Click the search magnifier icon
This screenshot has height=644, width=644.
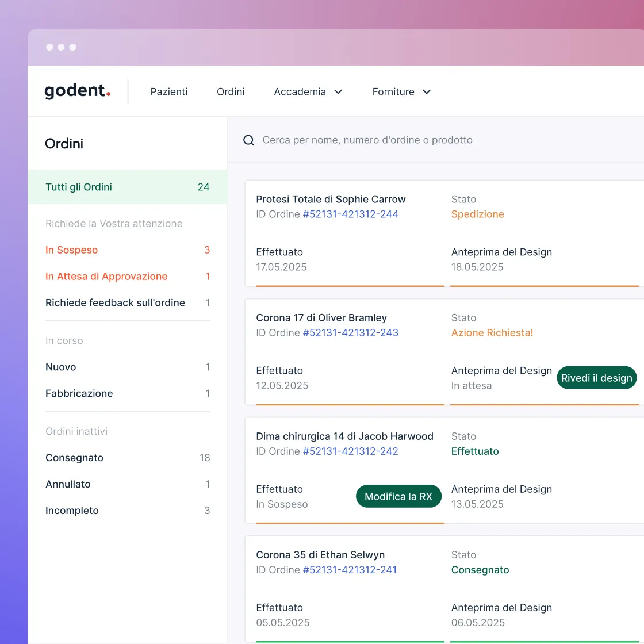click(248, 140)
